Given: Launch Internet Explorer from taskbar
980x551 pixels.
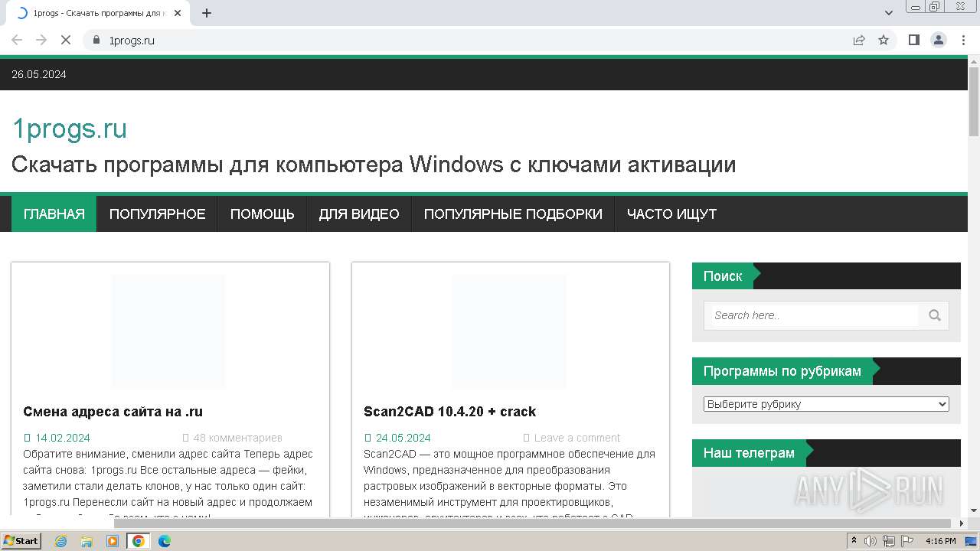Looking at the screenshot, I should pyautogui.click(x=61, y=541).
